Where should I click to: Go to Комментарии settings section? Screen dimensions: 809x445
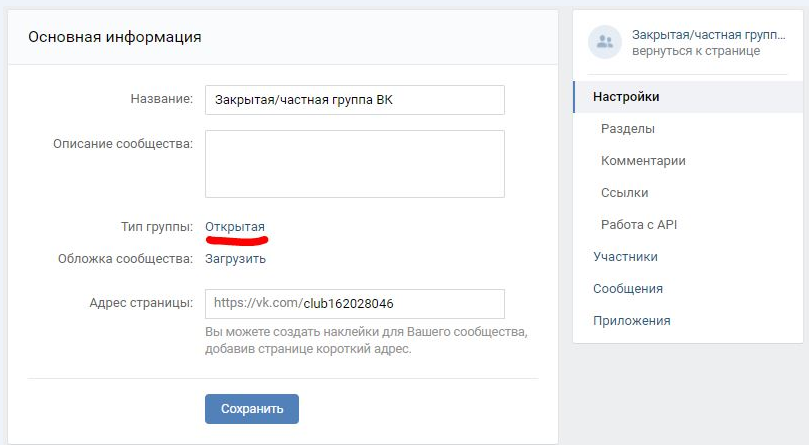click(643, 161)
